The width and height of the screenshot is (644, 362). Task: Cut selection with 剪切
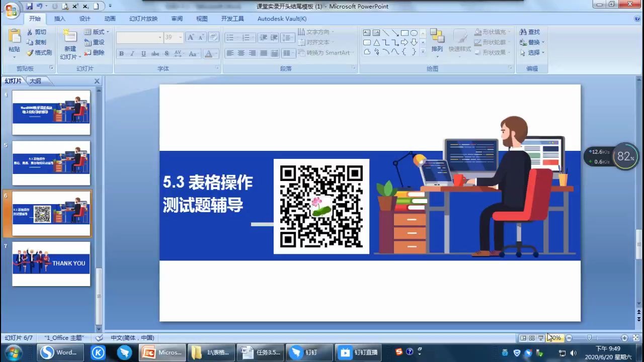point(36,32)
